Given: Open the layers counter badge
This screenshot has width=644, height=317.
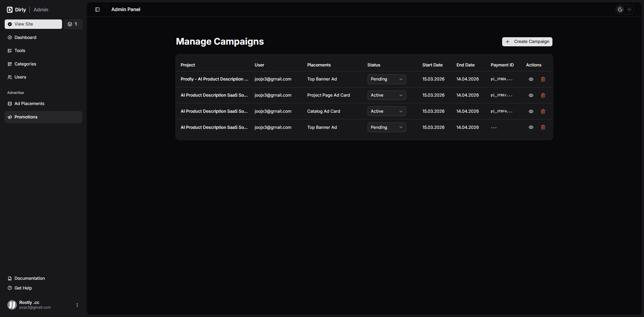Looking at the screenshot, I should click(x=73, y=24).
